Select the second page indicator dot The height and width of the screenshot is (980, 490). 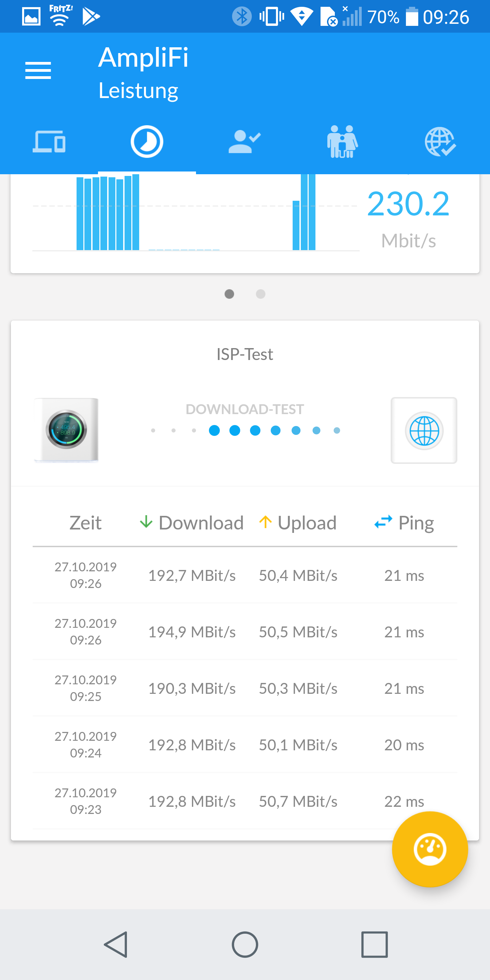pos(261,294)
